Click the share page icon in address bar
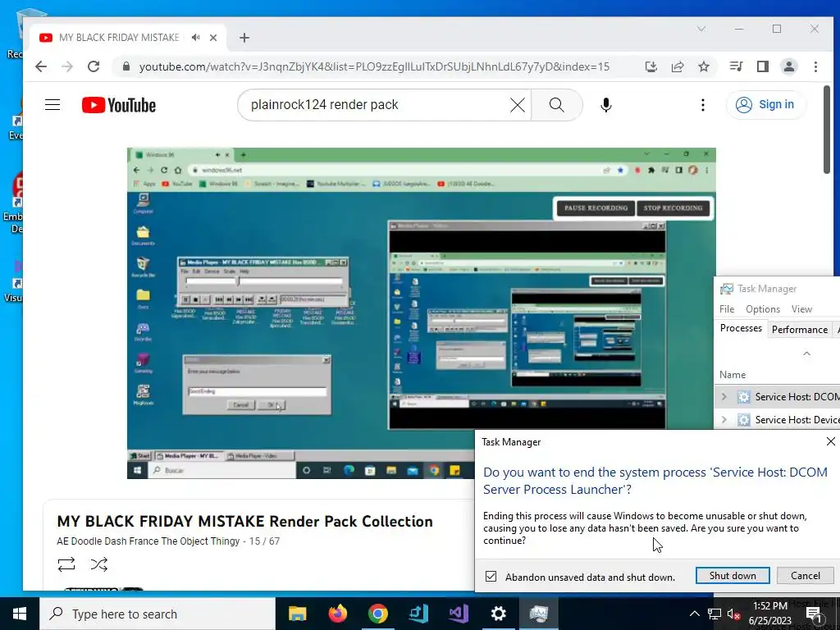 [677, 66]
